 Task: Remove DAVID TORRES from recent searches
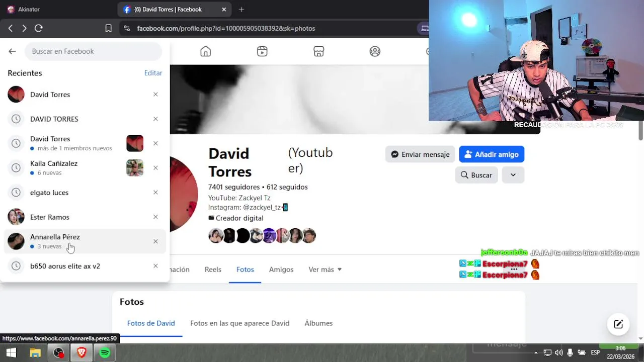pyautogui.click(x=155, y=119)
